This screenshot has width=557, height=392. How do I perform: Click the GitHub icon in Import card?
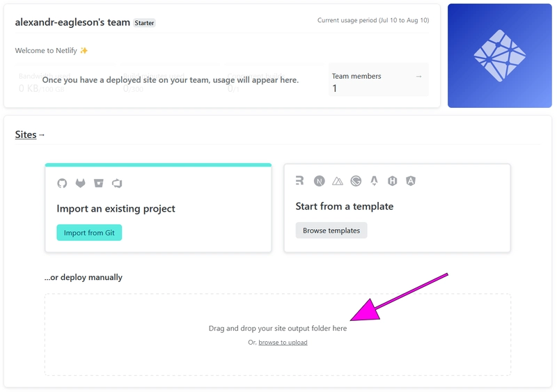(62, 183)
